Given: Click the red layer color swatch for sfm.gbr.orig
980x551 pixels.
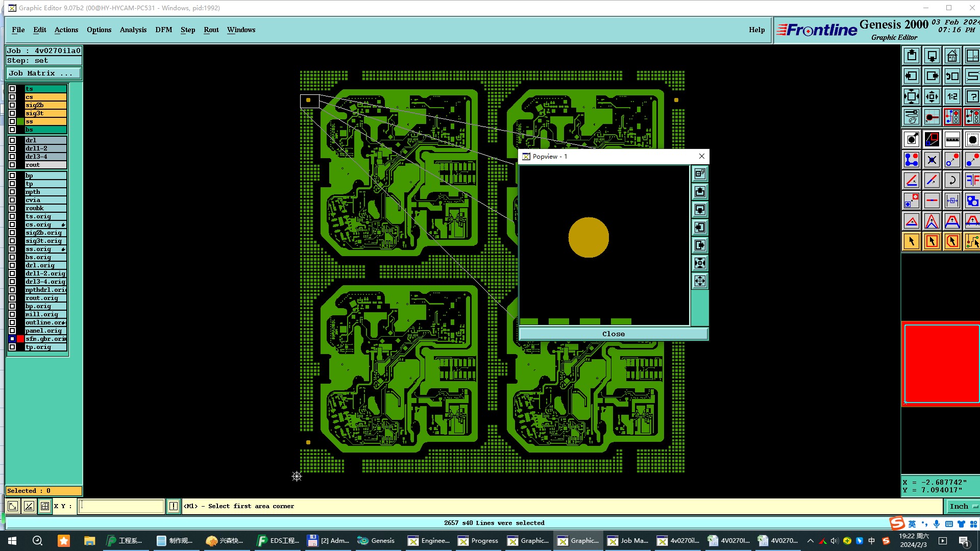Looking at the screenshot, I should [x=20, y=339].
